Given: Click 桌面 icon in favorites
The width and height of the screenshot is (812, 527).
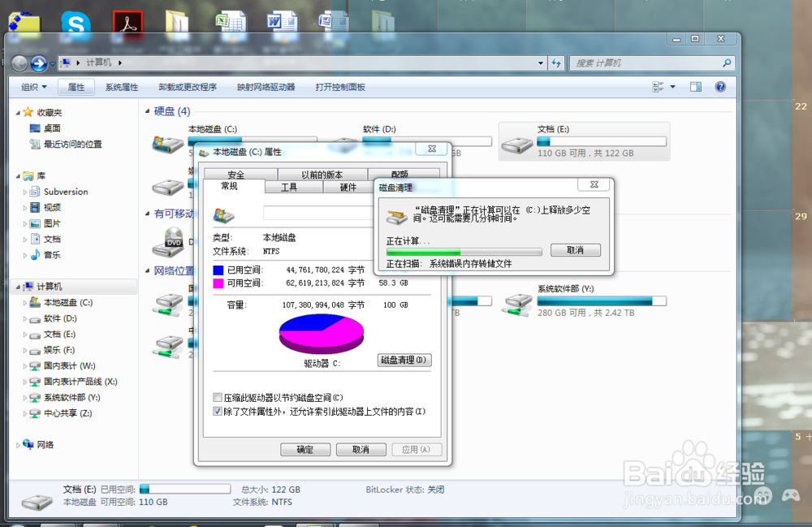Looking at the screenshot, I should tap(35, 128).
